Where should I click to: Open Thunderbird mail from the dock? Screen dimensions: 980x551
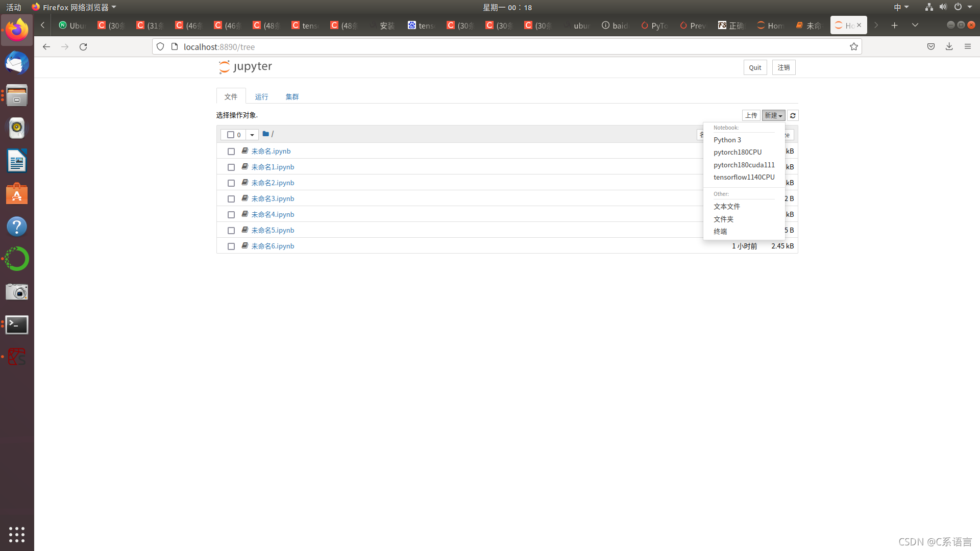[x=17, y=63]
